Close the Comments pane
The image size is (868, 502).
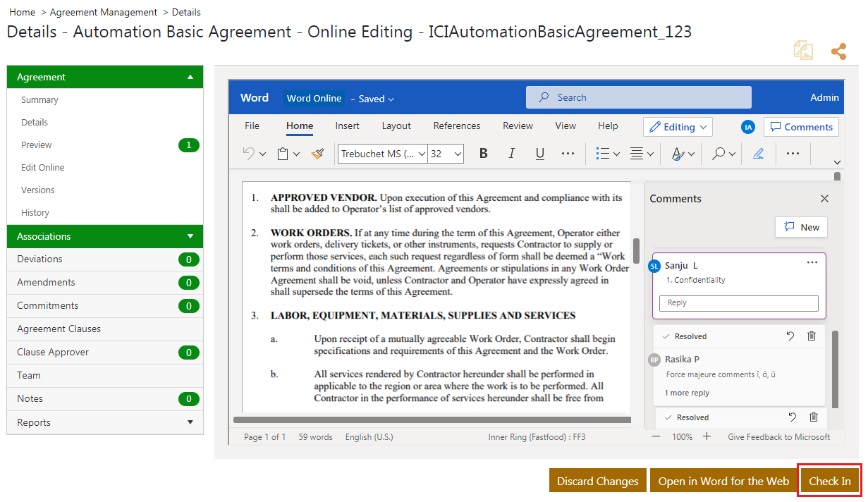[824, 199]
